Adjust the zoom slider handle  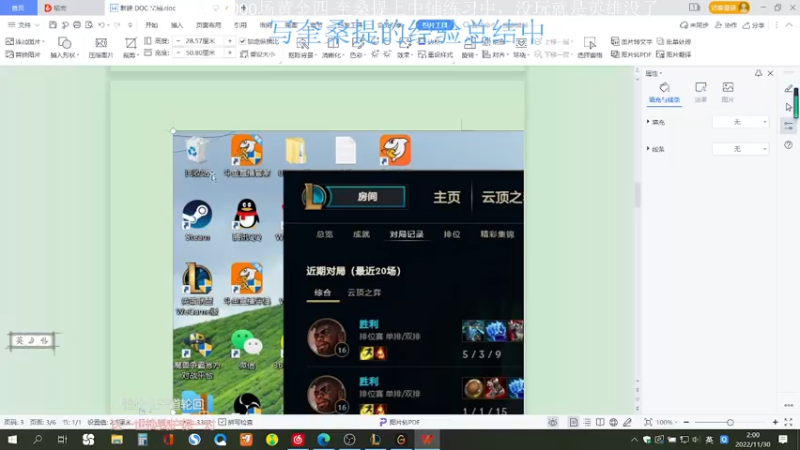click(x=730, y=422)
